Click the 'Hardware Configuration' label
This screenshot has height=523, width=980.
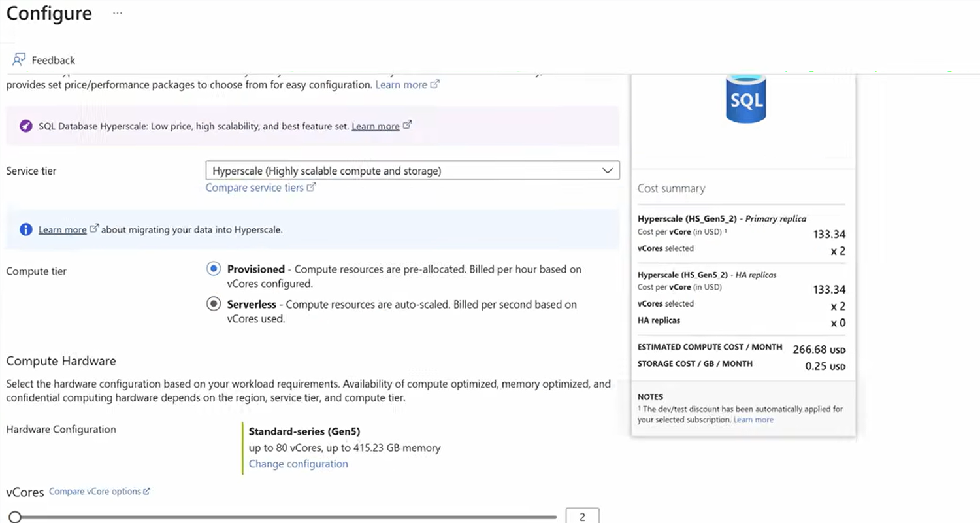(61, 430)
